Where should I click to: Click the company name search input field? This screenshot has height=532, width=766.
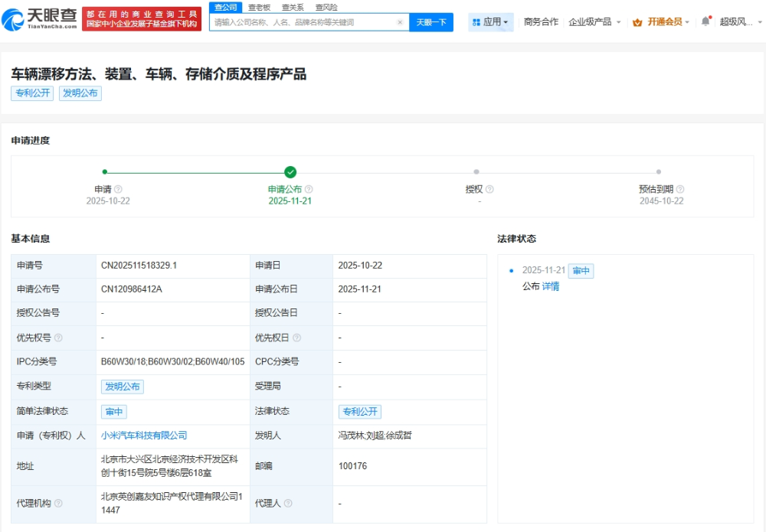(303, 22)
